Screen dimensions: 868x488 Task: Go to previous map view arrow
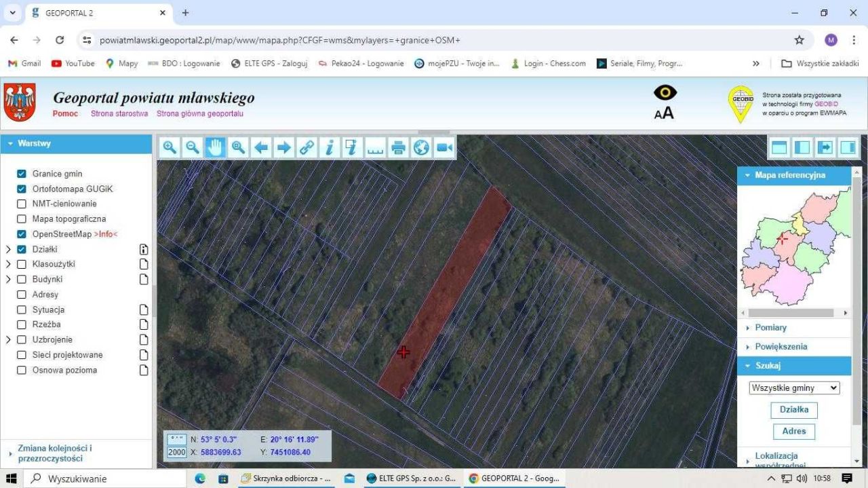pyautogui.click(x=261, y=147)
